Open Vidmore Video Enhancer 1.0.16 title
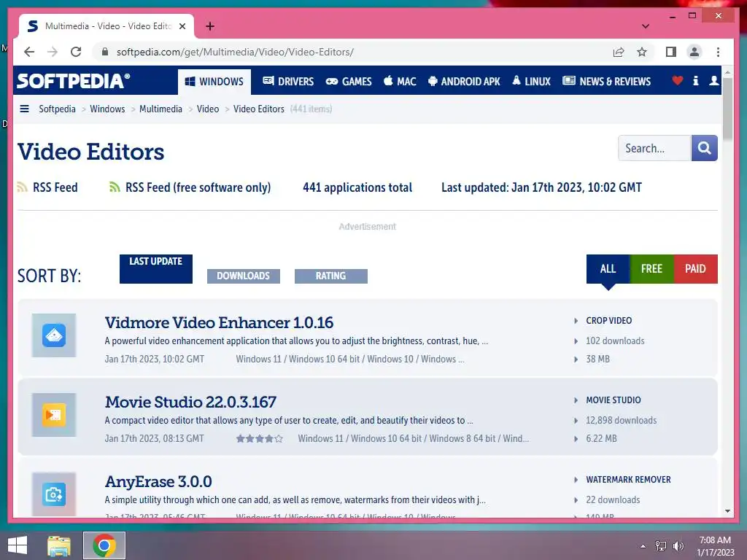The image size is (747, 560). 219,323
